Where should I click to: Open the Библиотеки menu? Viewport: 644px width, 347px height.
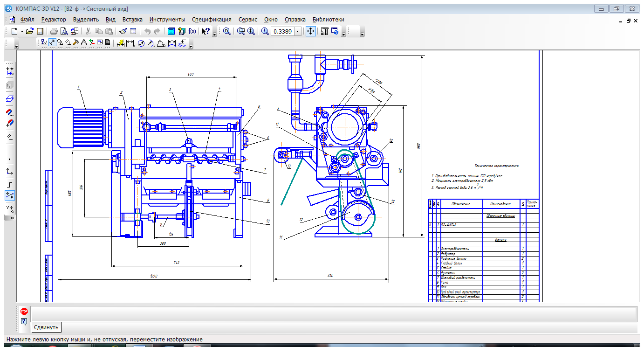point(329,20)
